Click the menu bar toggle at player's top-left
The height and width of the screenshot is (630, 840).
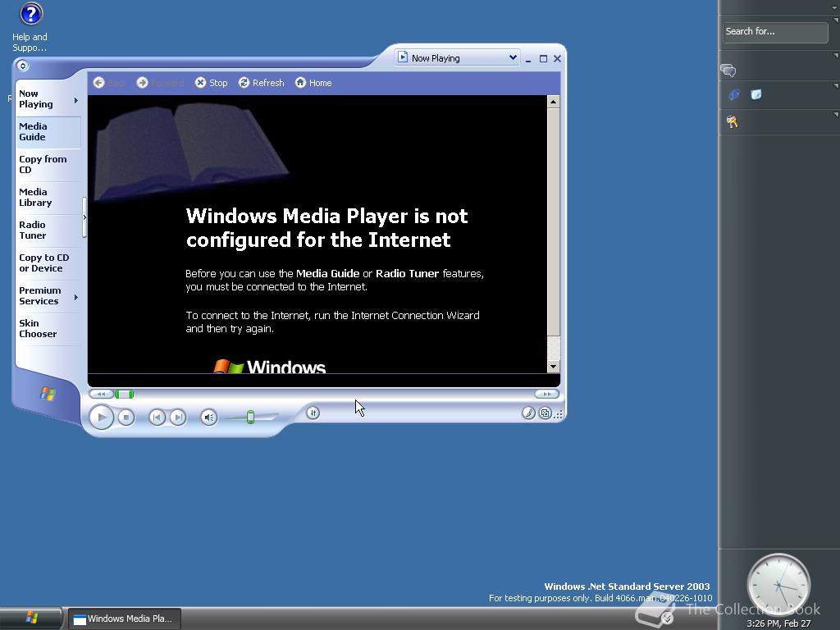tap(22, 66)
